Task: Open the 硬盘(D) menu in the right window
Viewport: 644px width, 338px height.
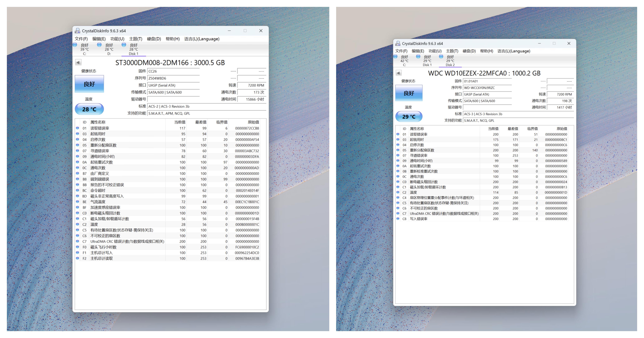Action: 469,51
